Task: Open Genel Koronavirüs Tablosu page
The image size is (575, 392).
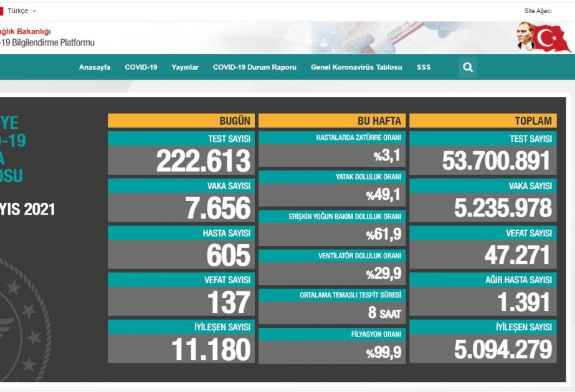Action: coord(356,67)
